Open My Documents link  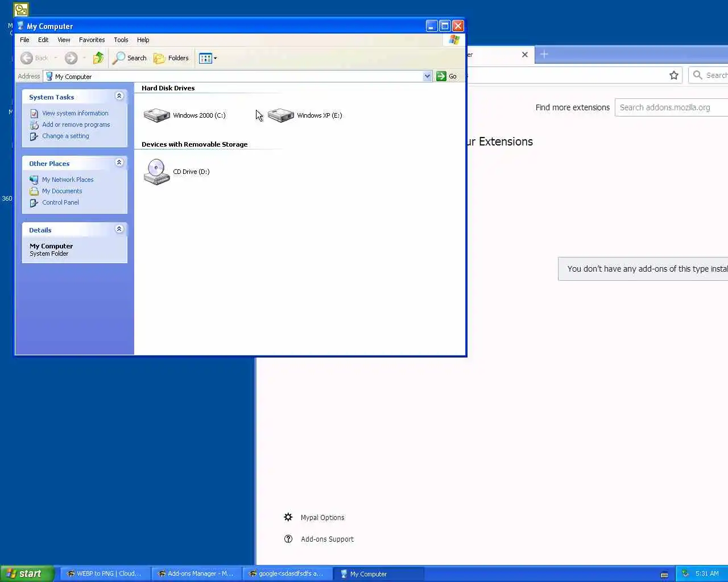[62, 191]
